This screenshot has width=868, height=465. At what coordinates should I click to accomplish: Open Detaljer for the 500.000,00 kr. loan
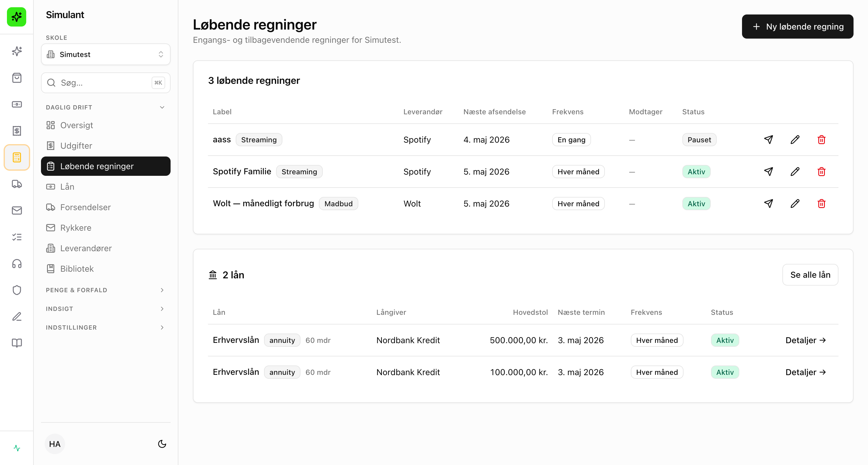806,340
